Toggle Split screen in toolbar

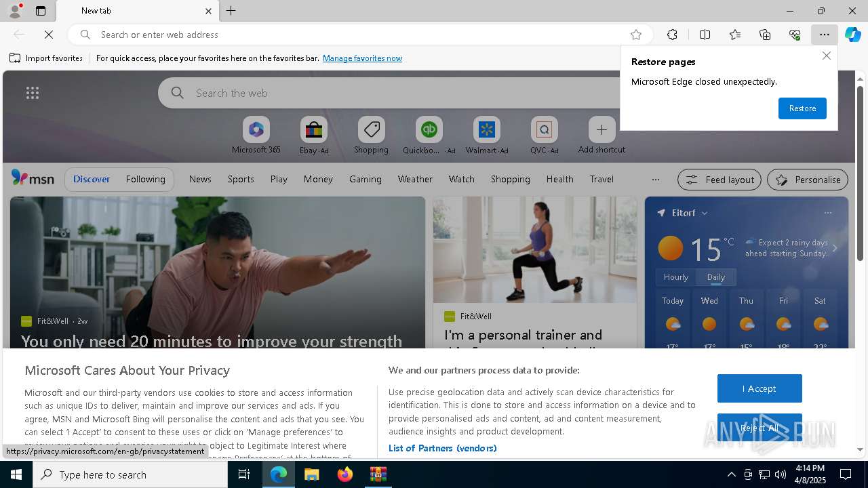coord(705,35)
